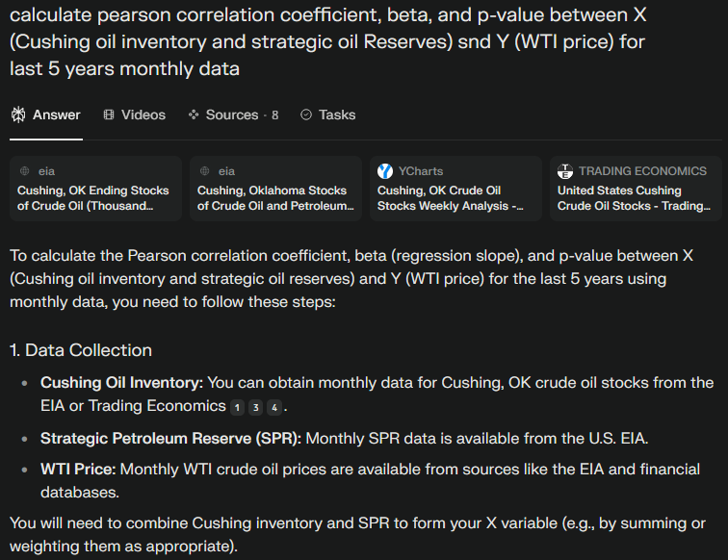
Task: Click citation badge number 4
Action: click(x=274, y=407)
